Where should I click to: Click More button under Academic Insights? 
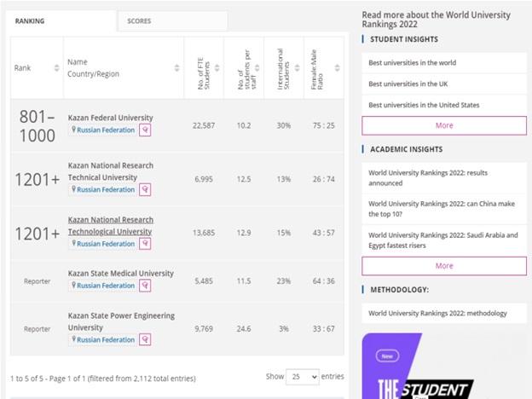(443, 266)
